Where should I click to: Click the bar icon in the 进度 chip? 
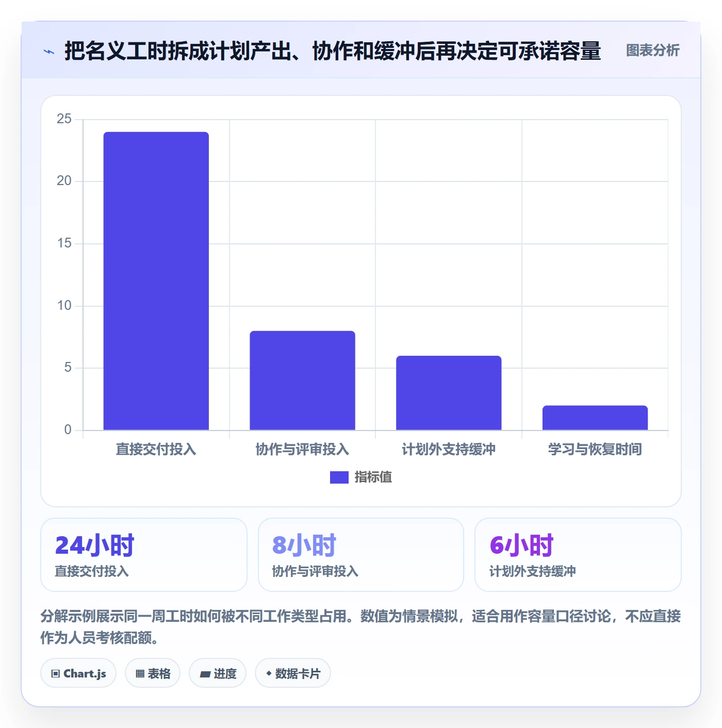pyautogui.click(x=205, y=674)
